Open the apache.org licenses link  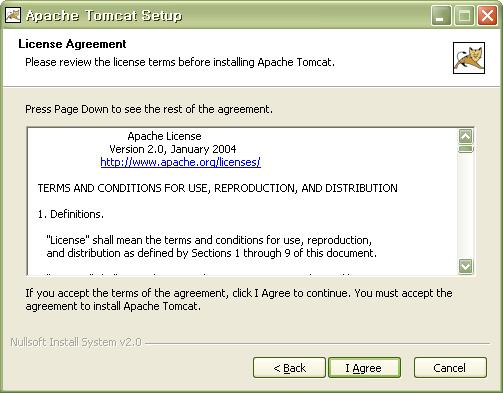tap(180, 162)
